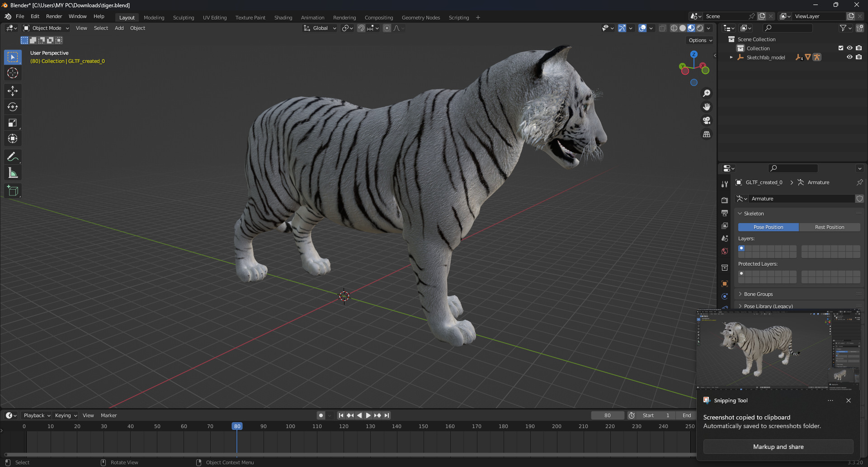
Task: Uncheck the Collection exclude checkbox
Action: coord(841,48)
